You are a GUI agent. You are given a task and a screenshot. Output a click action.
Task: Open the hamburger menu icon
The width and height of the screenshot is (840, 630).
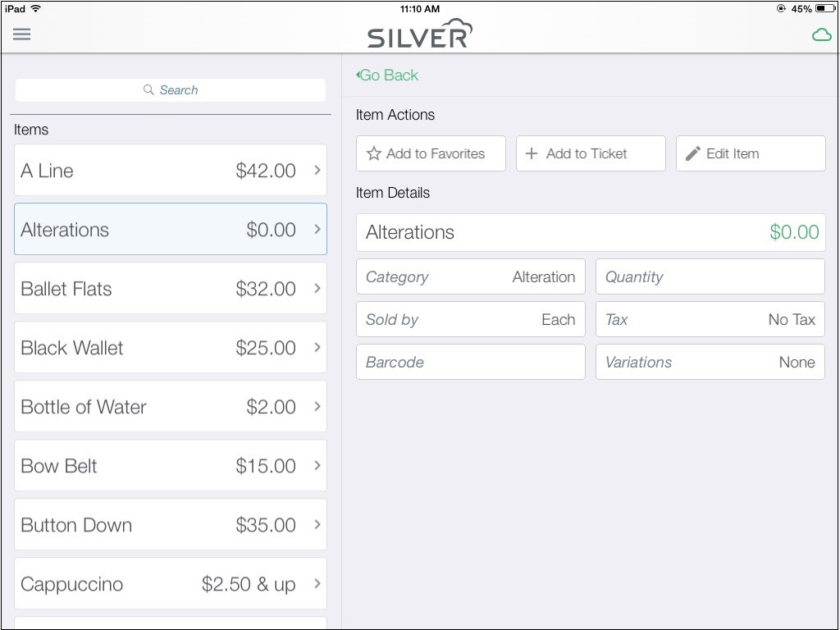[22, 34]
